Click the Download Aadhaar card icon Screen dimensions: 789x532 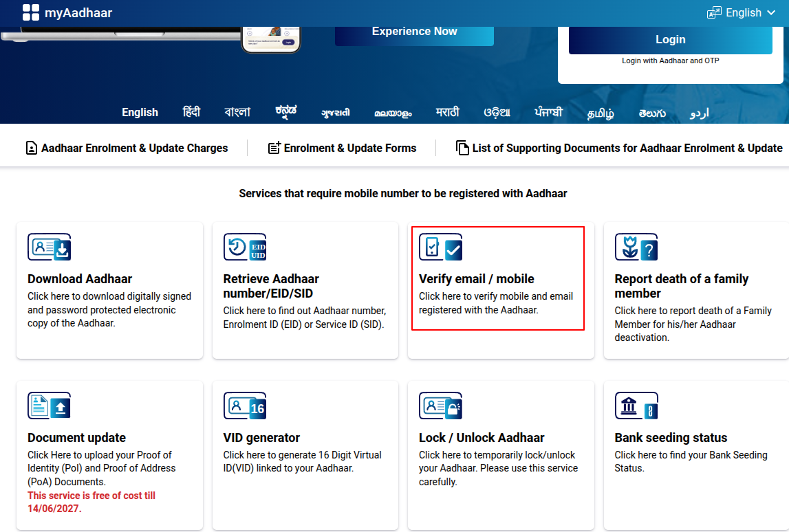point(50,247)
